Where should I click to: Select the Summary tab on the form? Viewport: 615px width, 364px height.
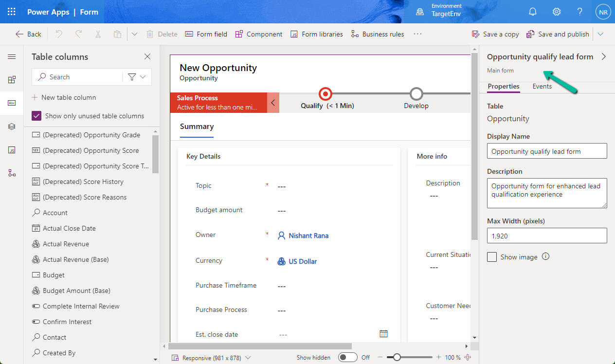(x=197, y=126)
